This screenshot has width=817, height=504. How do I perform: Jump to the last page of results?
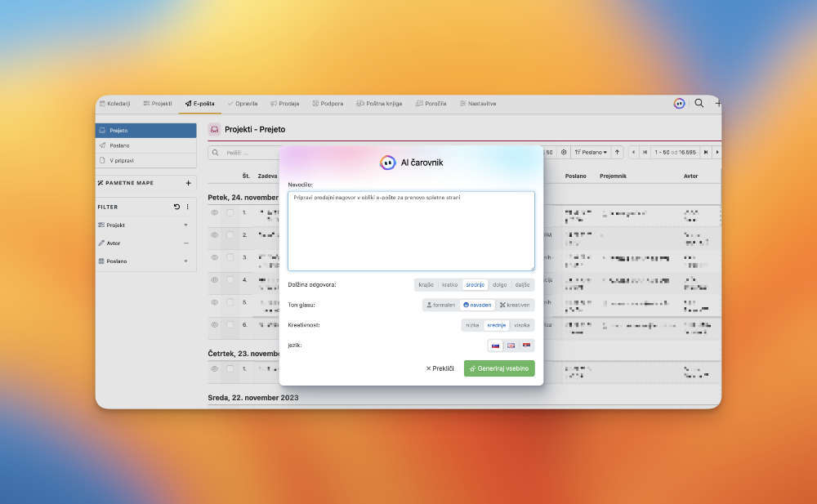click(706, 152)
